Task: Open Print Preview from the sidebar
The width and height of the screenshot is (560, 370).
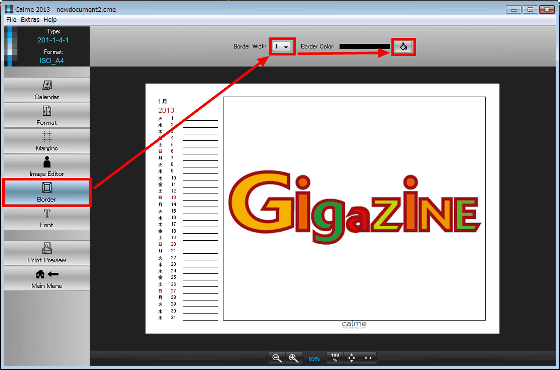Action: pos(47,253)
